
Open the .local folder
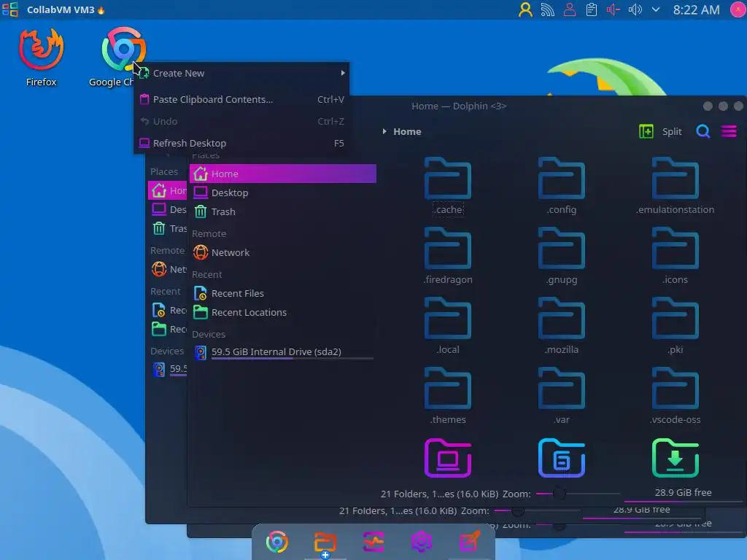click(x=448, y=326)
